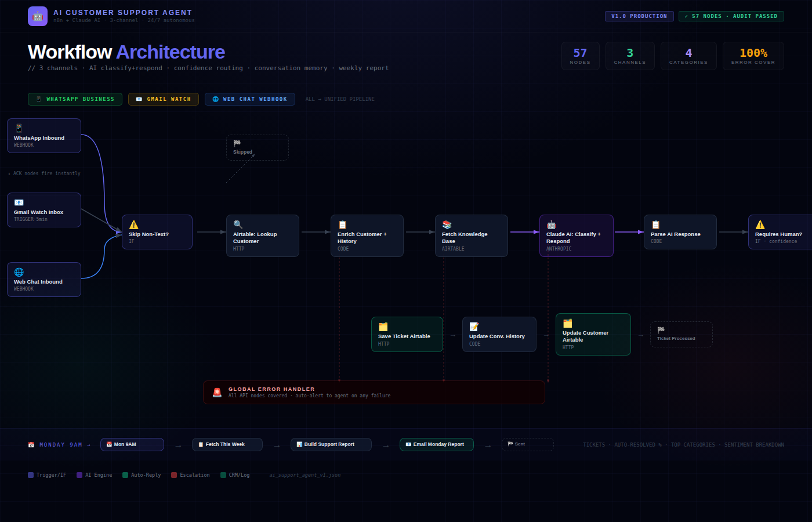Click the 4 CATEGORIES stat card
812x522 pixels.
pos(688,56)
